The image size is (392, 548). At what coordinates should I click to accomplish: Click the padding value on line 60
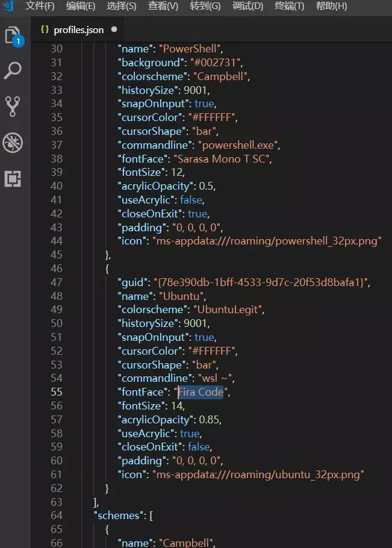[197, 461]
